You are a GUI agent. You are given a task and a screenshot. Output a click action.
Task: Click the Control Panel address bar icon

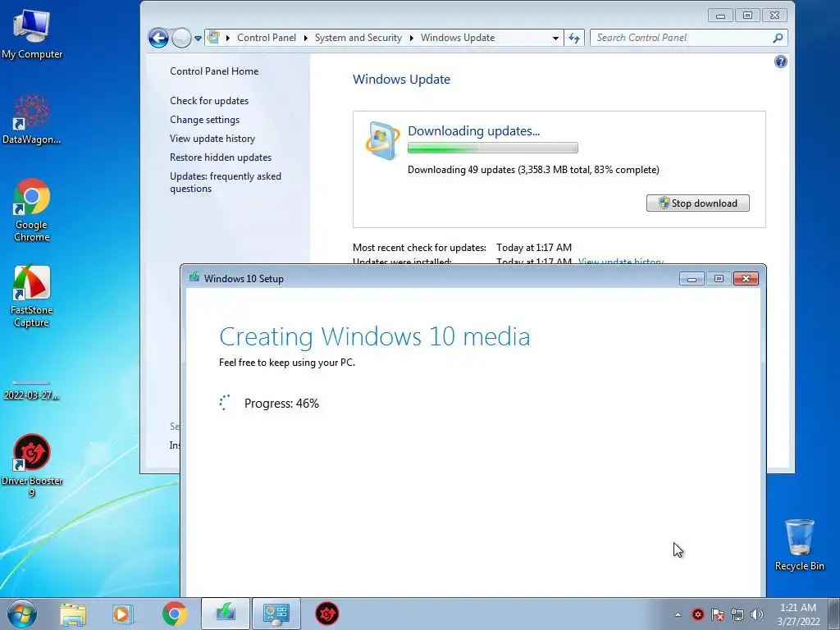click(x=214, y=38)
